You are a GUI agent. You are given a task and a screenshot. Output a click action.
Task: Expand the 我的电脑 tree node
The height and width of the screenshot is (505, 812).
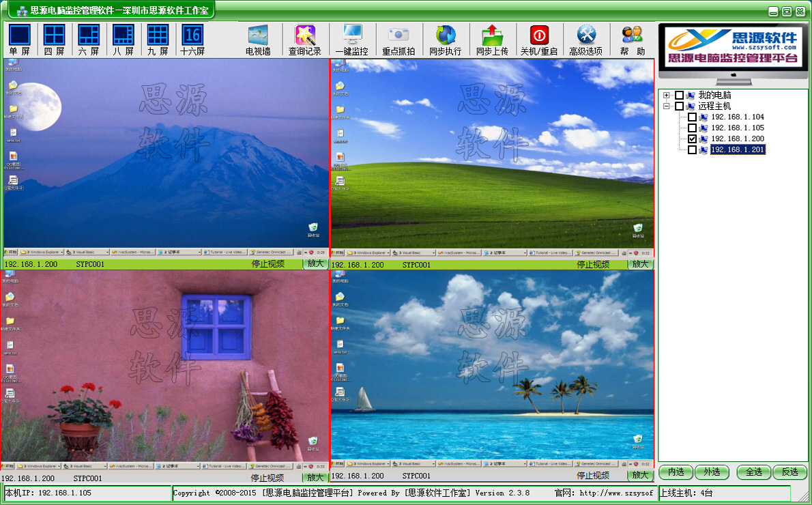click(x=667, y=95)
